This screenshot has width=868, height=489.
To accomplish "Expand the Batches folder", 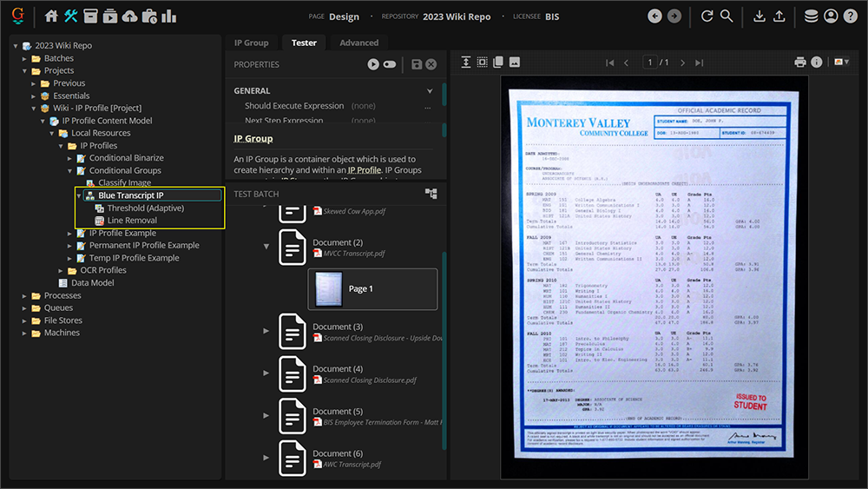I will click(x=25, y=58).
